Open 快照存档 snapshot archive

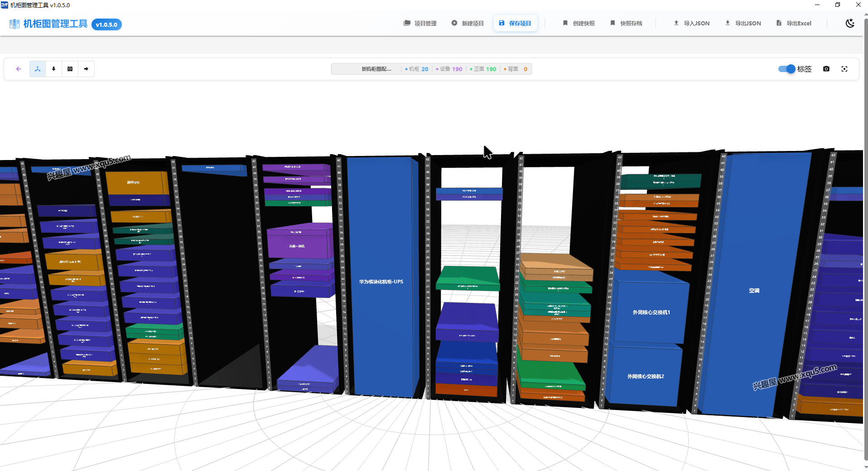[x=626, y=23]
